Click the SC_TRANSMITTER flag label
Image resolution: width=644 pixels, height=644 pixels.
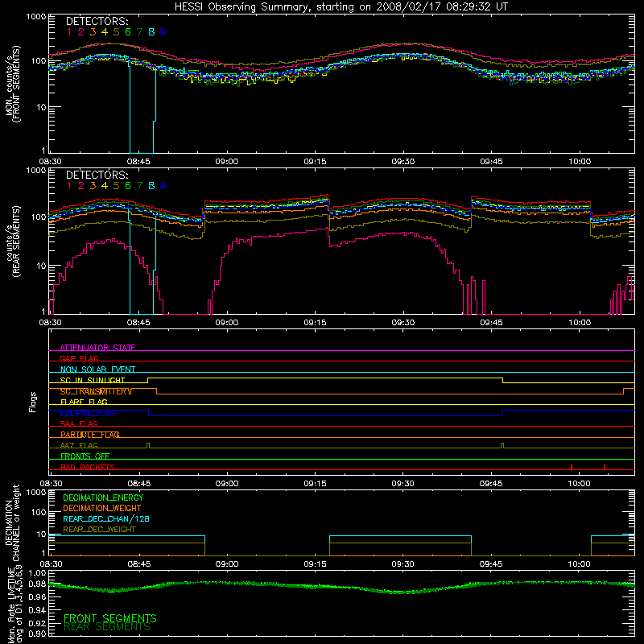coord(96,391)
